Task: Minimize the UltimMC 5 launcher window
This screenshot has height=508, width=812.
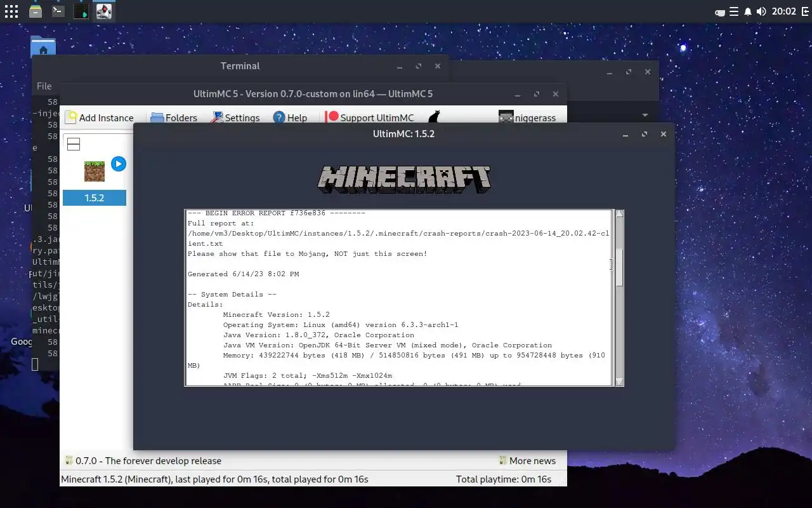Action: coord(518,94)
